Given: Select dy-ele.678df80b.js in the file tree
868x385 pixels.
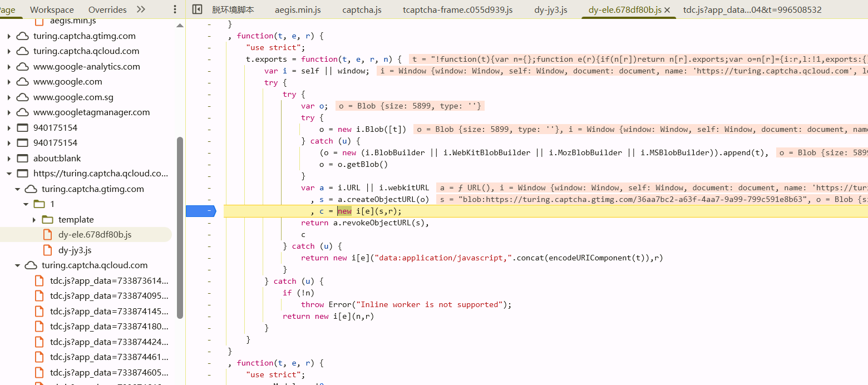Looking at the screenshot, I should pos(95,235).
